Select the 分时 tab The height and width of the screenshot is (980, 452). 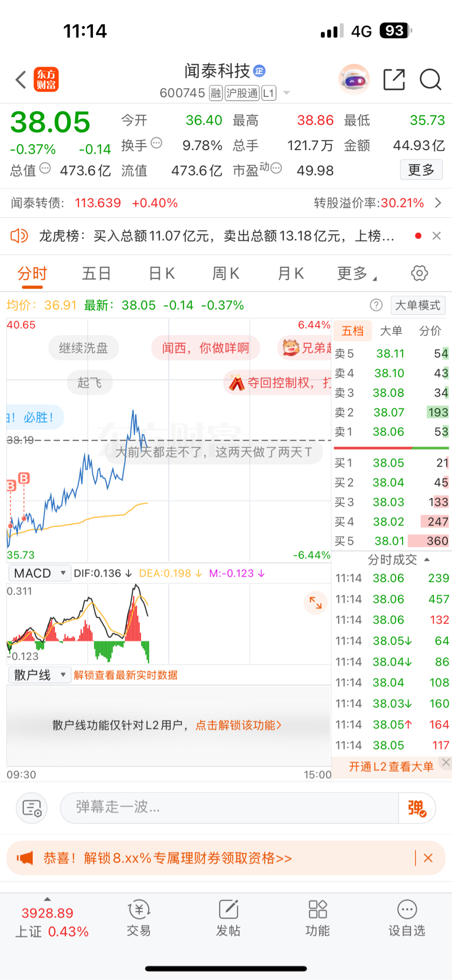[x=32, y=273]
